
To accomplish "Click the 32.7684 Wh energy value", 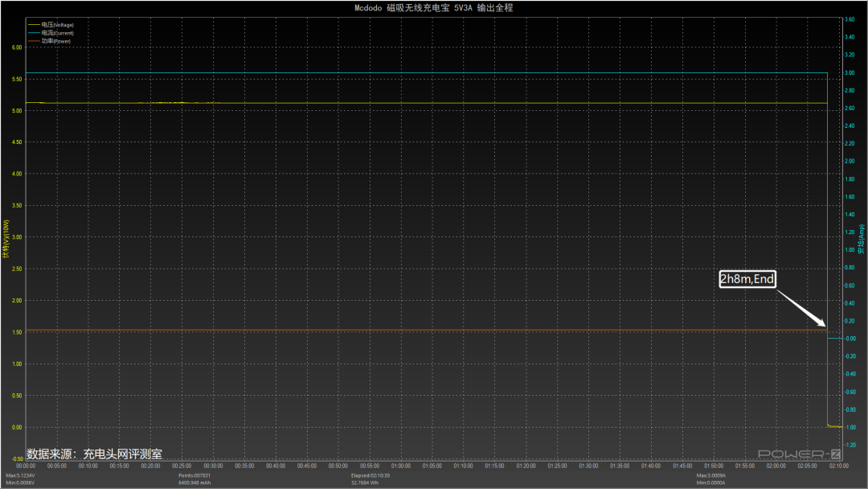I will click(364, 483).
